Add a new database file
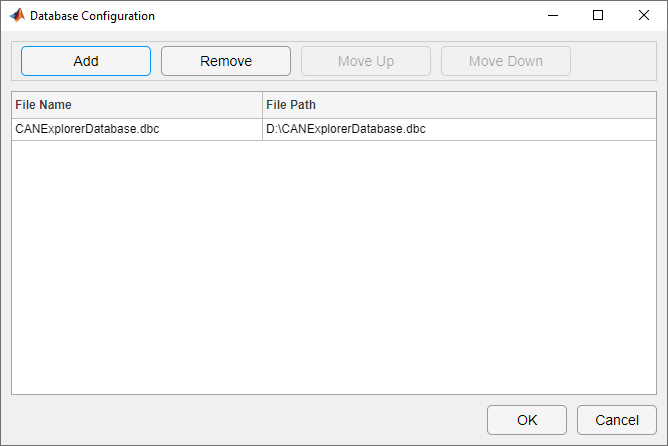Image resolution: width=668 pixels, height=446 pixels. coord(86,61)
